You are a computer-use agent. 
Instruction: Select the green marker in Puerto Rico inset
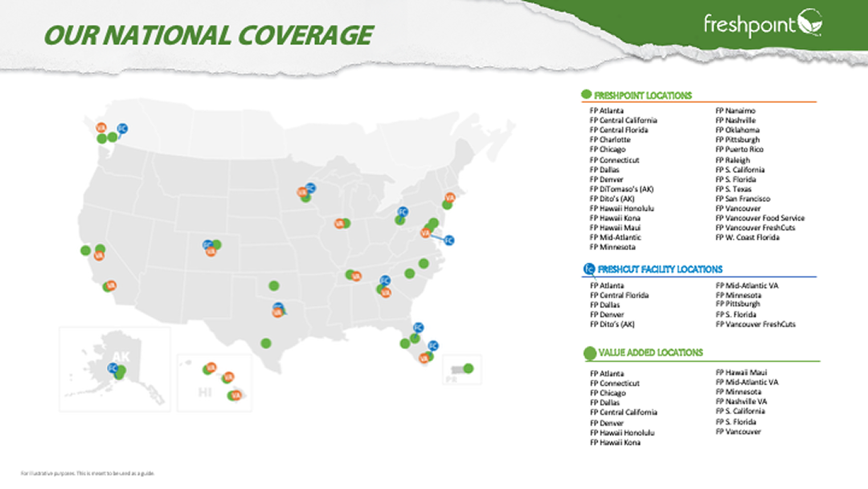[469, 368]
